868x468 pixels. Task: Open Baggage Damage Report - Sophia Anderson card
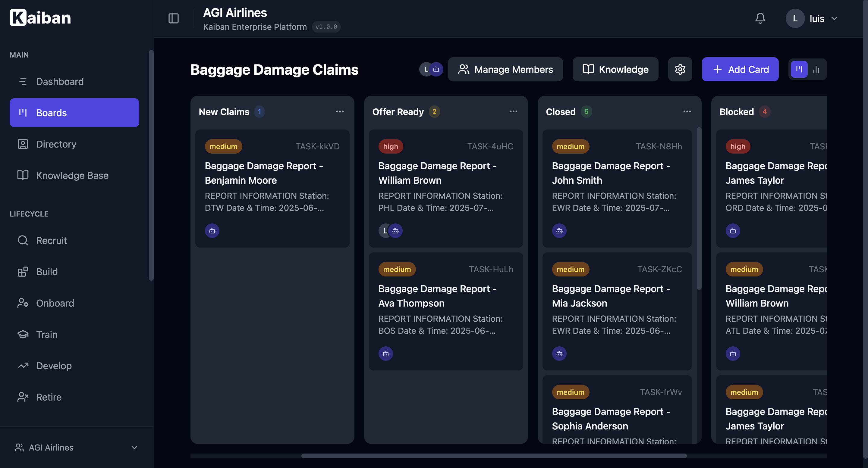pyautogui.click(x=617, y=410)
